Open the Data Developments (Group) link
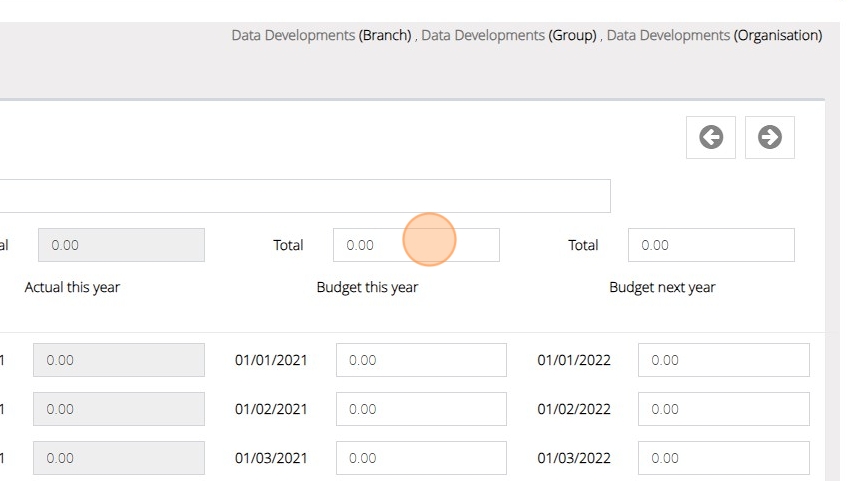The height and width of the screenshot is (481, 860). (509, 35)
